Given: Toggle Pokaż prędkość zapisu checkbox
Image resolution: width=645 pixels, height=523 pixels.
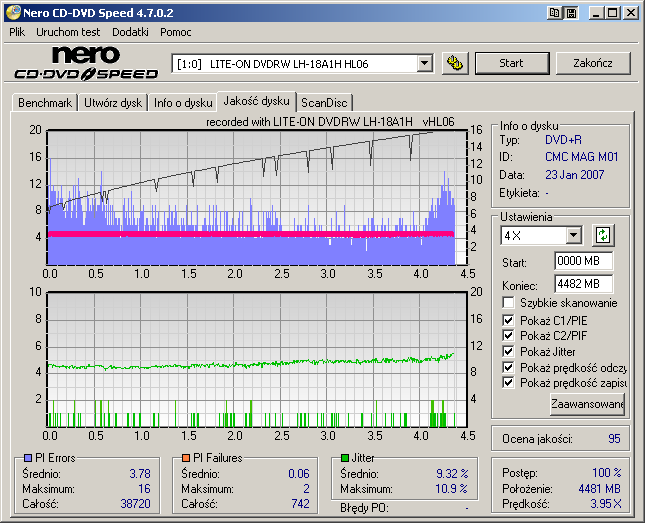Looking at the screenshot, I should [x=508, y=383].
